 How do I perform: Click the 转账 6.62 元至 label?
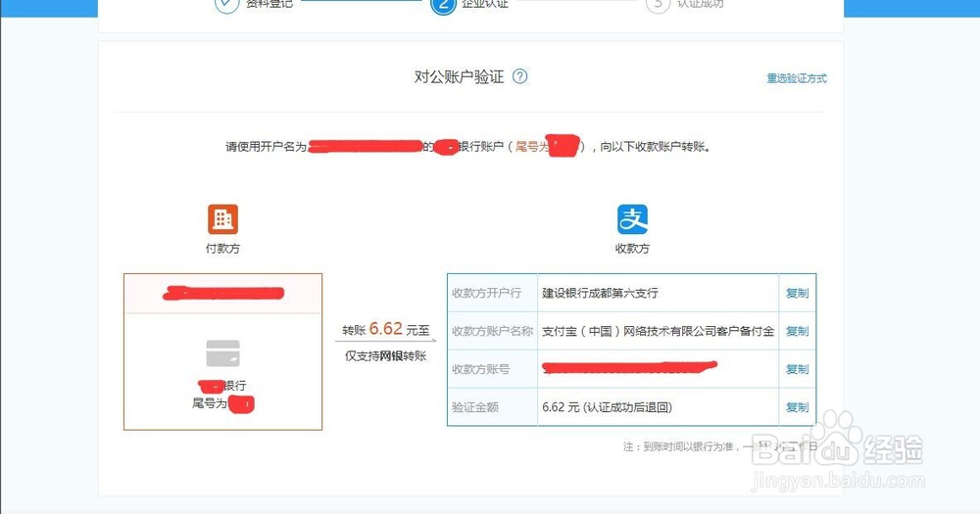coord(385,329)
